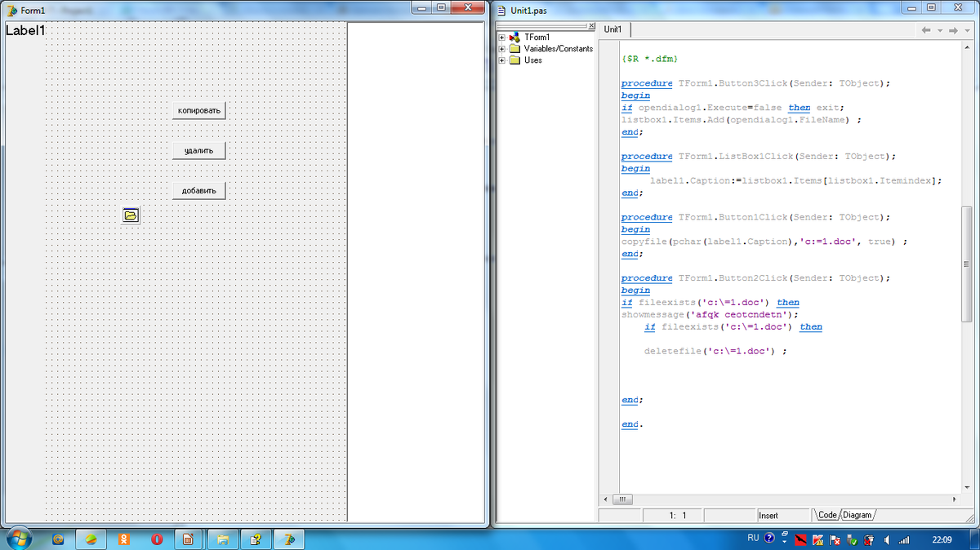The height and width of the screenshot is (550, 980).
Task: Expand the TForm1 tree node
Action: click(x=502, y=38)
